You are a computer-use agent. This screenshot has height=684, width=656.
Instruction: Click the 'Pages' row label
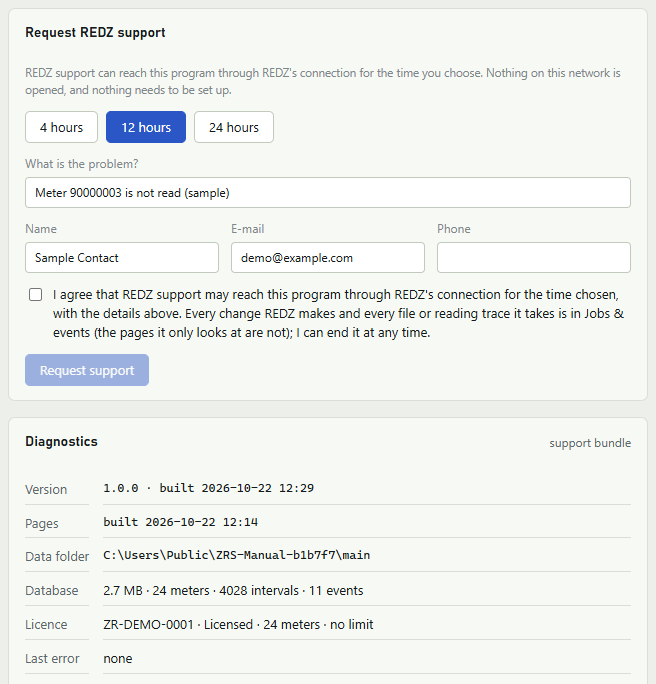pos(41,523)
